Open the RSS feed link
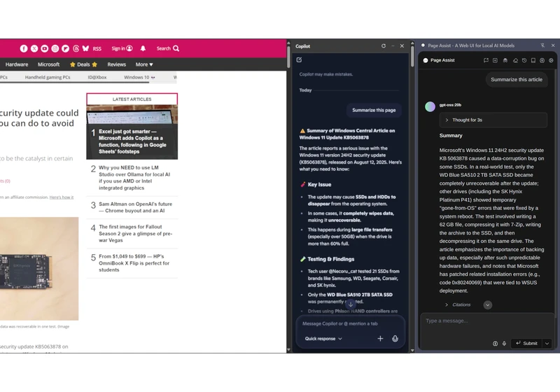560x392 pixels. (97, 49)
